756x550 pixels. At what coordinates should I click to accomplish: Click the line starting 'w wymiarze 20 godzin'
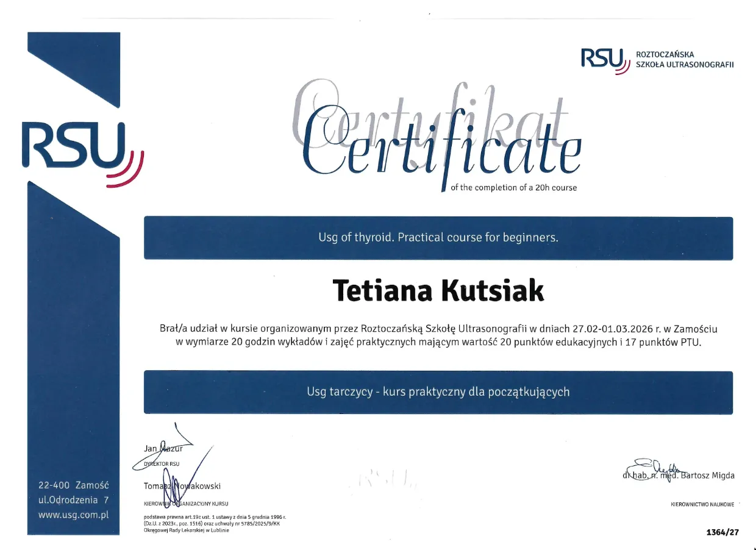pos(438,343)
